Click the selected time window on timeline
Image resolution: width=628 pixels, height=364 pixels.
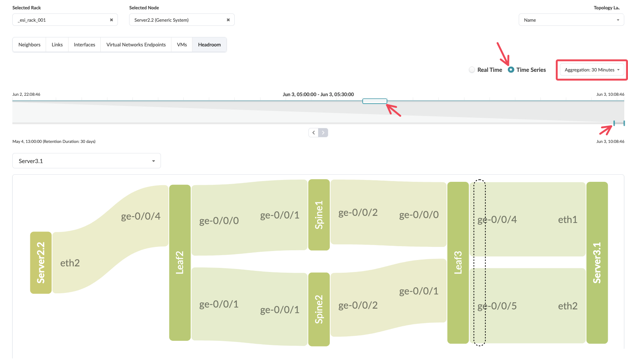(375, 101)
